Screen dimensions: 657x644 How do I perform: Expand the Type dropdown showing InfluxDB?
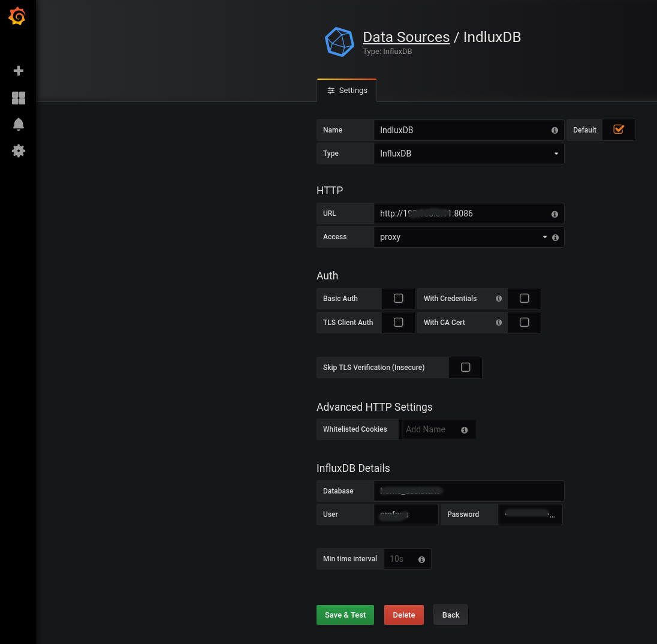468,154
